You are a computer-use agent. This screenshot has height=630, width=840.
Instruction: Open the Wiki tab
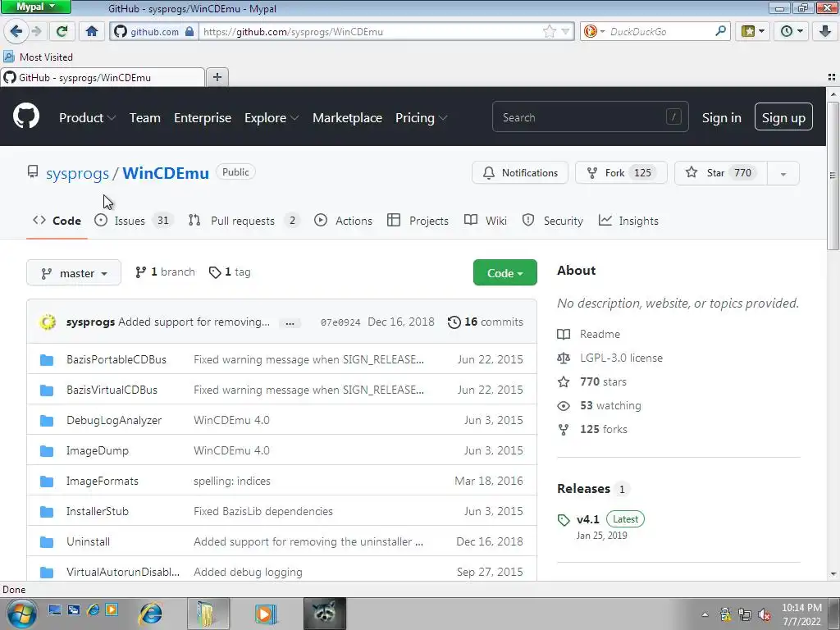coord(486,221)
